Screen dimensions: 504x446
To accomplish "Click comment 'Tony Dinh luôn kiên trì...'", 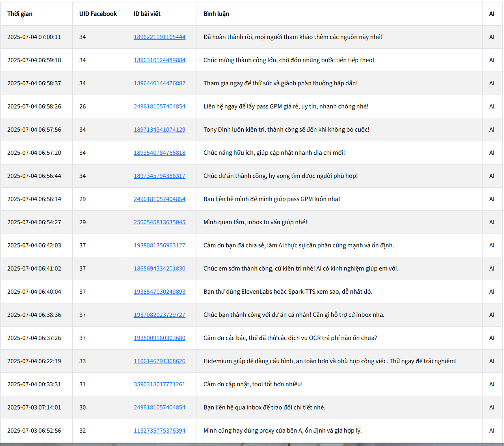I will point(286,130).
